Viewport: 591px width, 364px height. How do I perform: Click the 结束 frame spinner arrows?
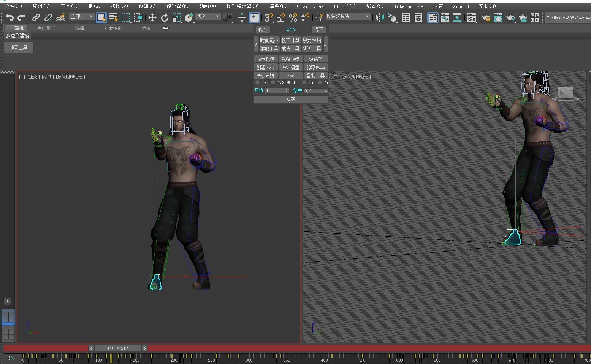pos(326,91)
